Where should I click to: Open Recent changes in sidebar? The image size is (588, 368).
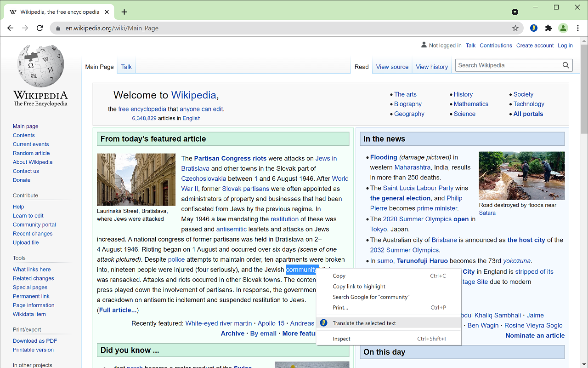33,234
